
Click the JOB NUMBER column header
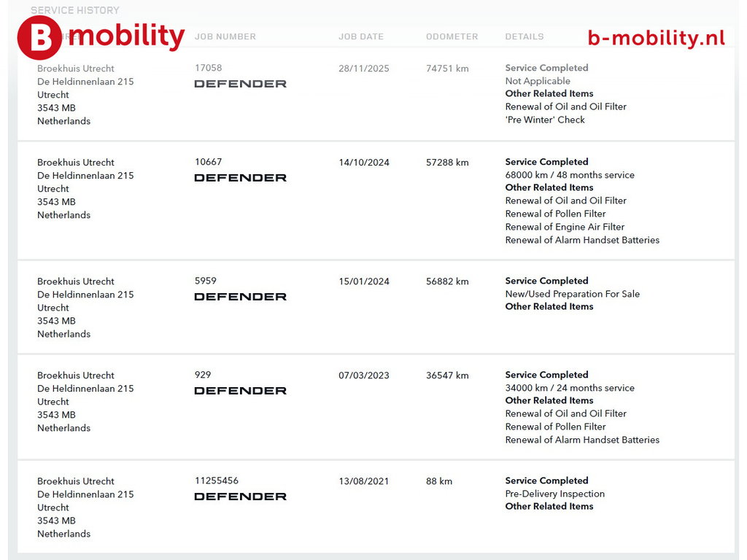tap(225, 36)
